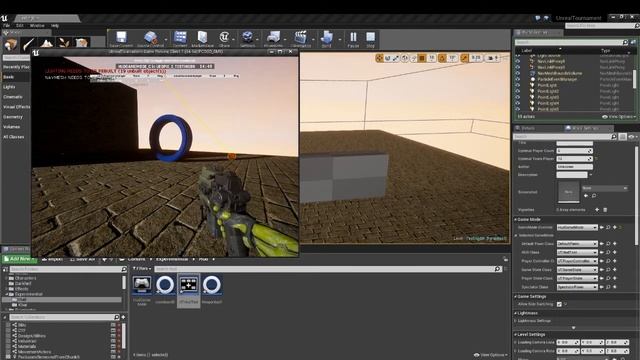This screenshot has width=640, height=360.
Task: Toggle grid snapping icon in viewport toolbar
Action: [x=422, y=58]
